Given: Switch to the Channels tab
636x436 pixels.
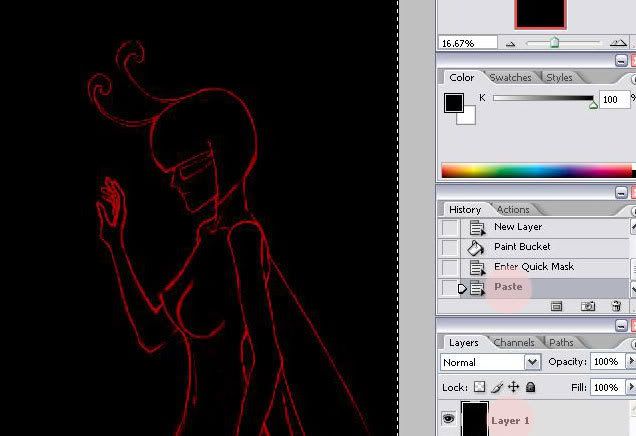Looking at the screenshot, I should point(514,343).
